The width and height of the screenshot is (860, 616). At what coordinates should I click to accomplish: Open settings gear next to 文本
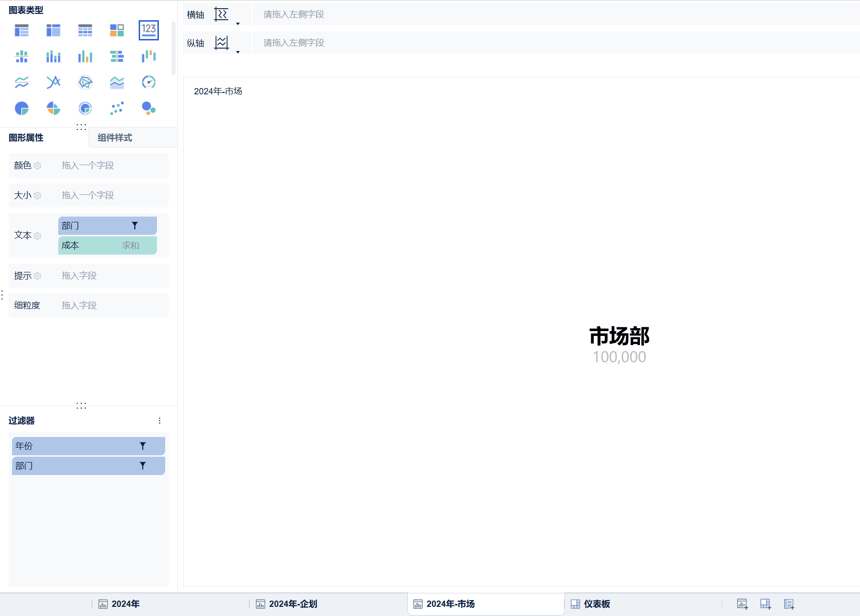[x=38, y=236]
